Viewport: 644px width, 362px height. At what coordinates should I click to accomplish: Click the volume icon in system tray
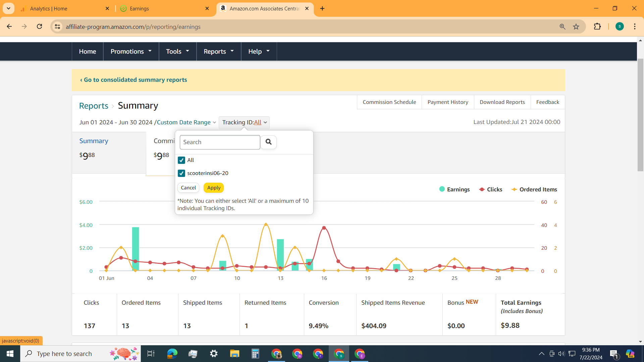tap(561, 354)
